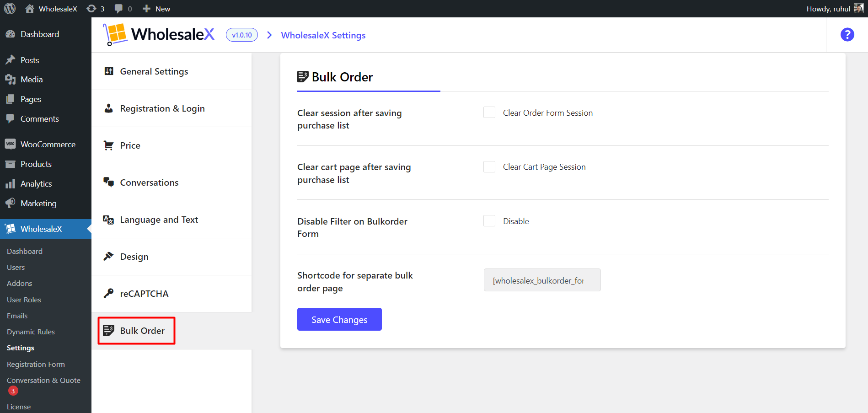Open the Addons submenu item
The image size is (868, 413).
pyautogui.click(x=20, y=283)
